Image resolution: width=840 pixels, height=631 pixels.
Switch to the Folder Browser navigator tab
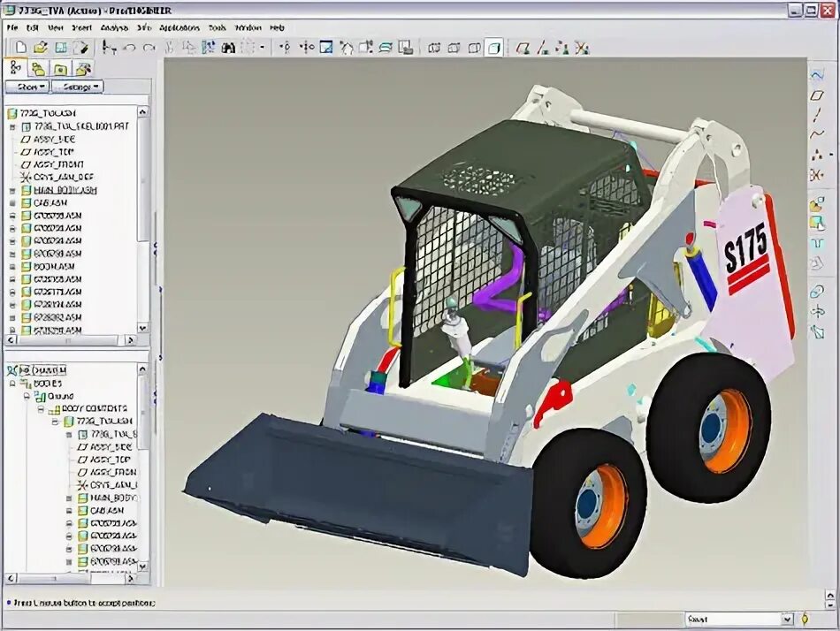coord(37,69)
